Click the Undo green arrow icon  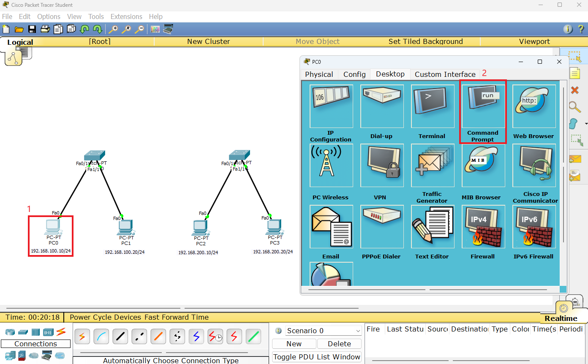(84, 29)
